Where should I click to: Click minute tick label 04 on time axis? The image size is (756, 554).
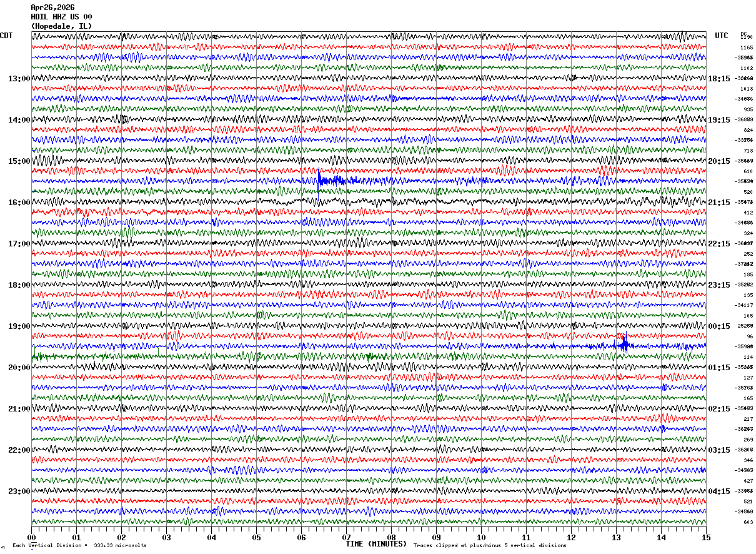click(211, 538)
